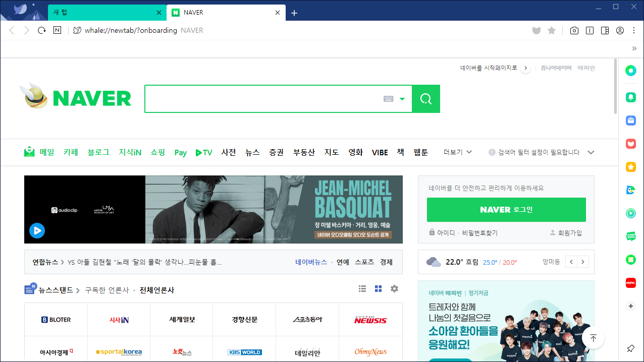Click the browser forward arrow

(x=27, y=30)
